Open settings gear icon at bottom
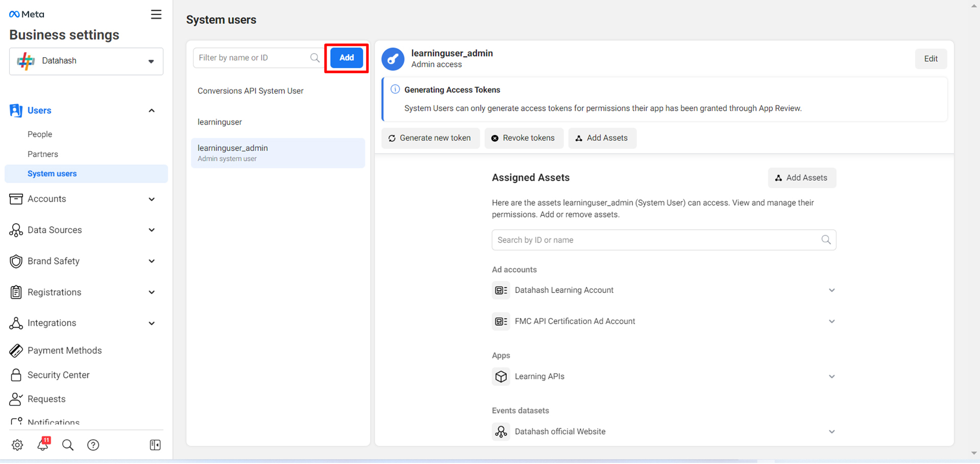The height and width of the screenshot is (464, 980). pyautogui.click(x=17, y=445)
